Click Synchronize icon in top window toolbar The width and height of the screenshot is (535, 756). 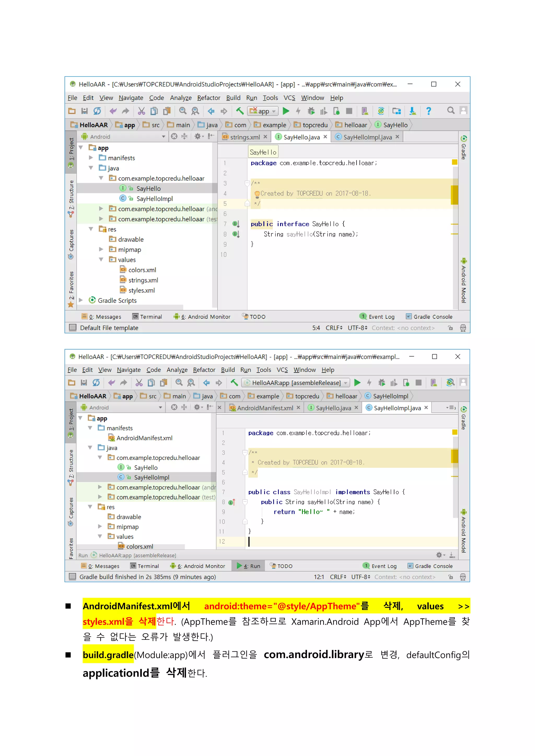tap(97, 111)
